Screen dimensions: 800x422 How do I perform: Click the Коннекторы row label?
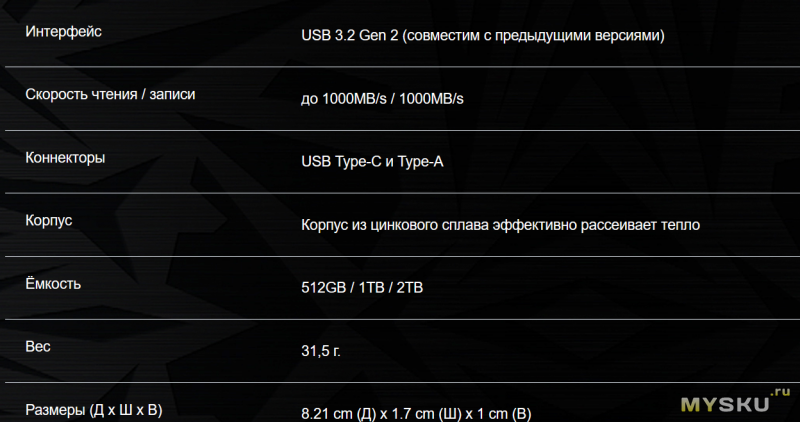click(65, 158)
